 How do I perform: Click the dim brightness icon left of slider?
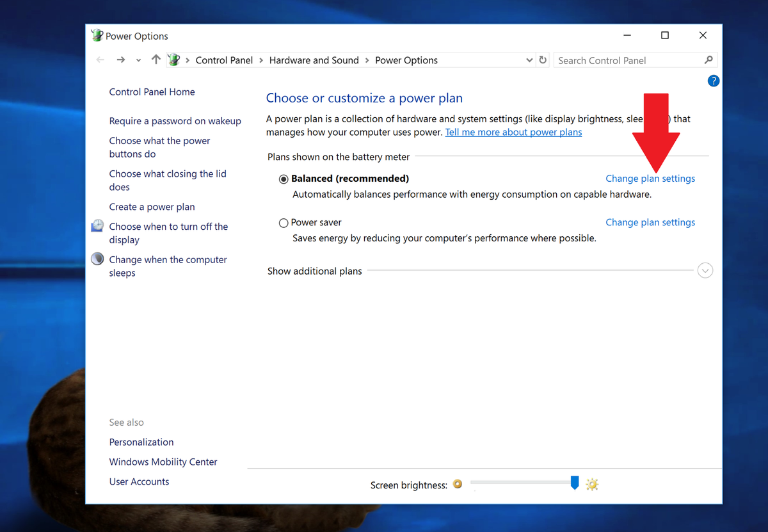[x=458, y=485]
